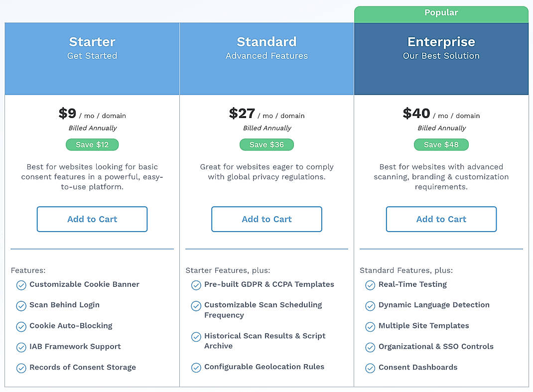533x392 pixels.
Task: Click the check icon for Multiple Site Templates
Action: coord(370,326)
